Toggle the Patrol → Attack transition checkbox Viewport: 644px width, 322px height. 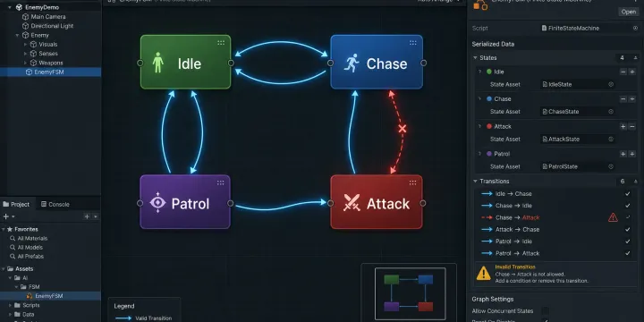pyautogui.click(x=628, y=253)
